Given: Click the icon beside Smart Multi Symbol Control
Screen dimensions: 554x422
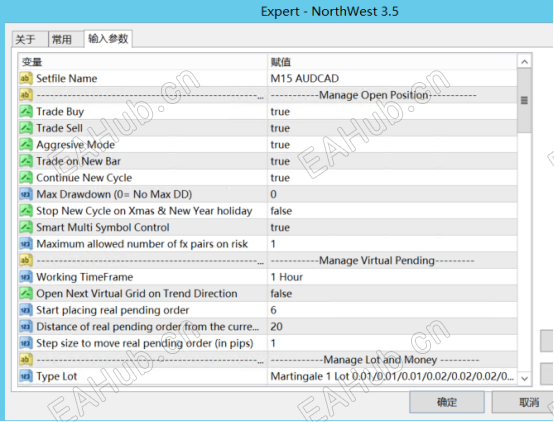Looking at the screenshot, I should click(26, 227).
